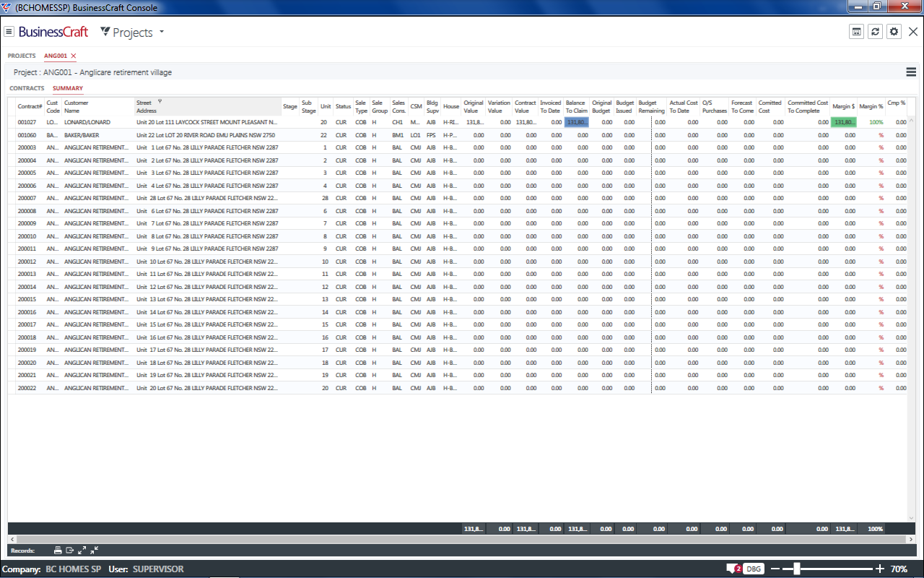Viewport: 924px width, 578px height.
Task: Expand all rows with the expand arrows icon
Action: click(82, 551)
